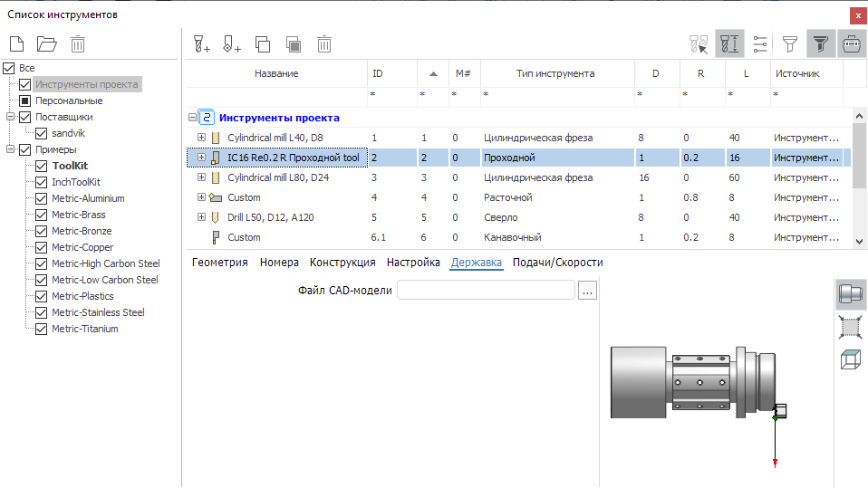Open the Подачи/Скорости tab
The image size is (868, 488).
(557, 263)
